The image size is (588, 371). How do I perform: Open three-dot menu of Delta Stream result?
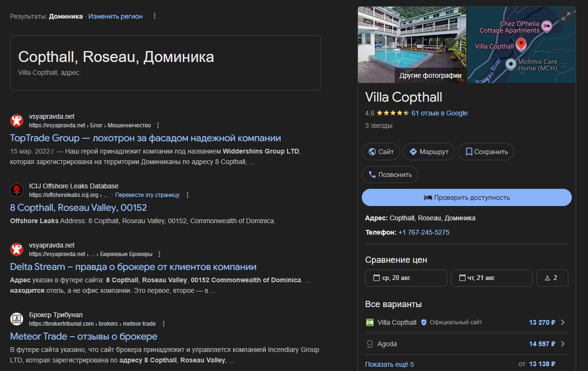tap(159, 254)
